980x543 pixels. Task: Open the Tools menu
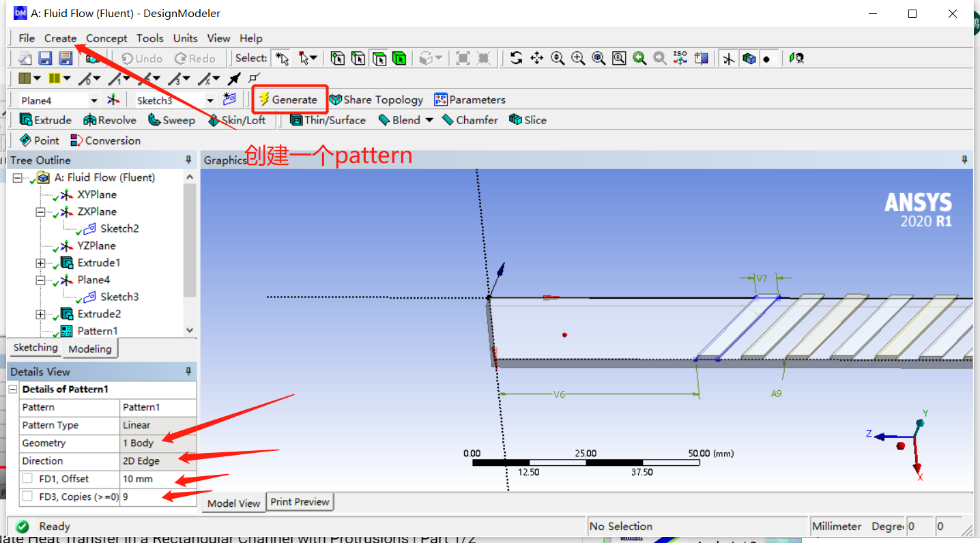click(150, 38)
